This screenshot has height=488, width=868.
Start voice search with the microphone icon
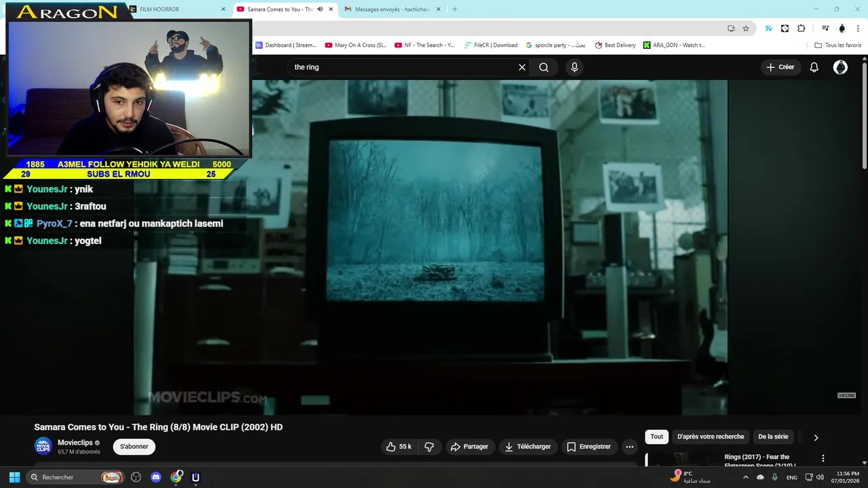coord(574,67)
